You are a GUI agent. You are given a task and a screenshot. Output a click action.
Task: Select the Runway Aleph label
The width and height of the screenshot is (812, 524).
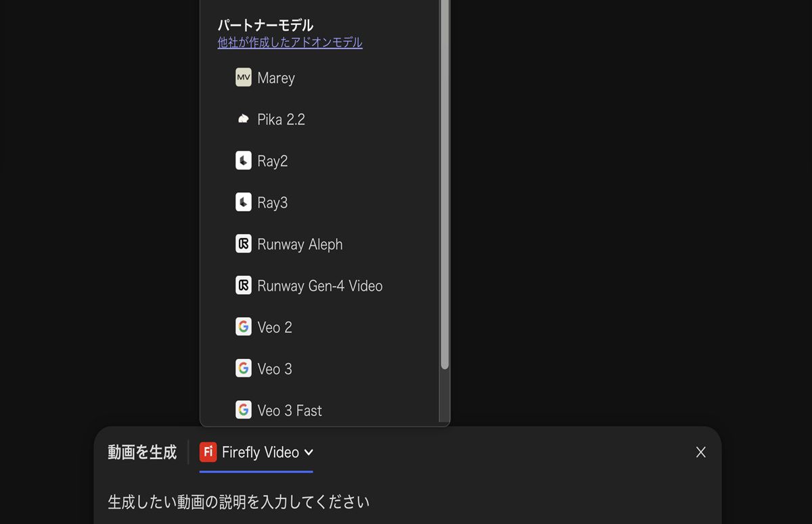[300, 244]
